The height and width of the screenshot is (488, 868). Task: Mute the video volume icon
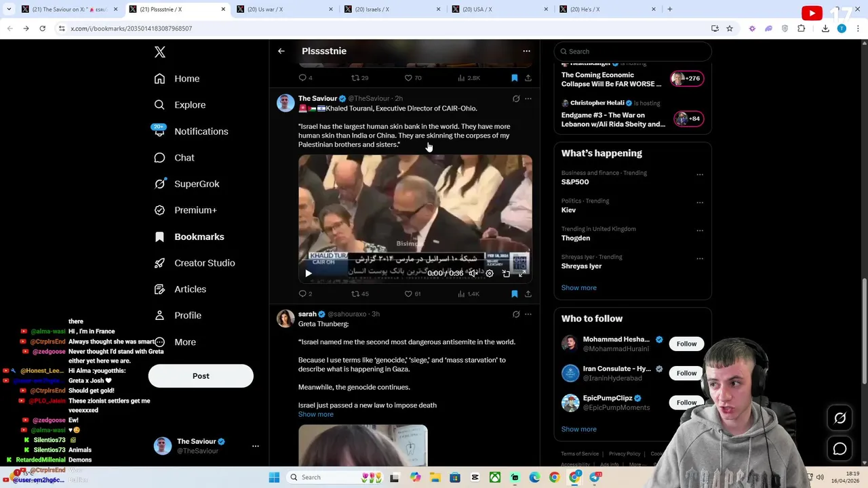click(473, 273)
